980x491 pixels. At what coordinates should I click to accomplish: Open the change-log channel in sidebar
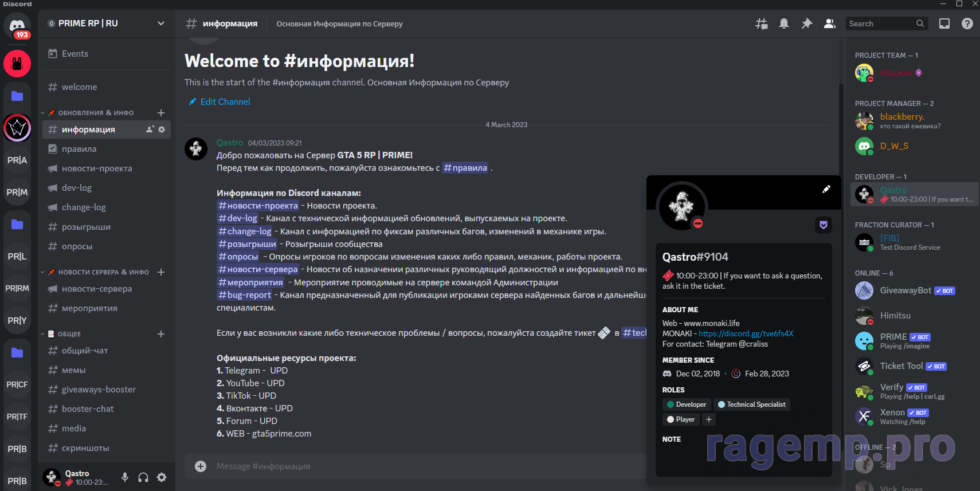(x=107, y=207)
